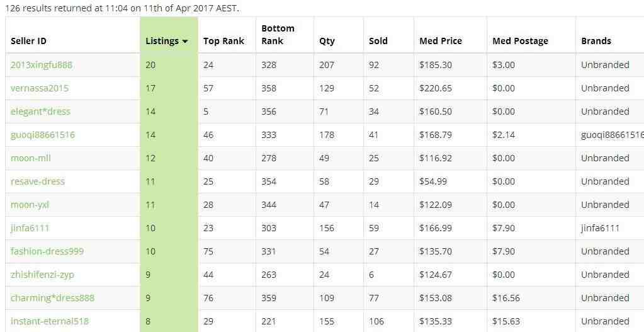Screen dimensions: 644x332
Task: Click the Sold column header
Action: pyautogui.click(x=378, y=41)
